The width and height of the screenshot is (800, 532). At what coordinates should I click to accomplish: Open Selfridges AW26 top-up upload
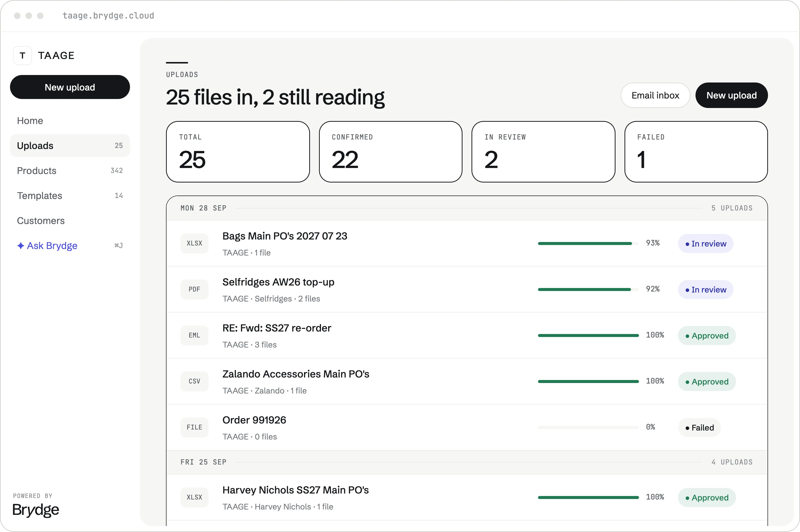[467, 289]
